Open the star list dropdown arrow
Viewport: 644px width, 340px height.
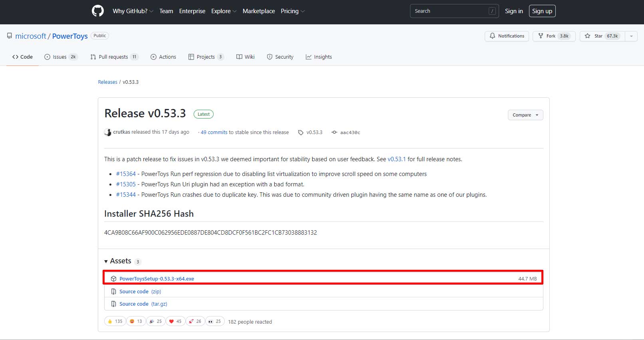pyautogui.click(x=631, y=36)
